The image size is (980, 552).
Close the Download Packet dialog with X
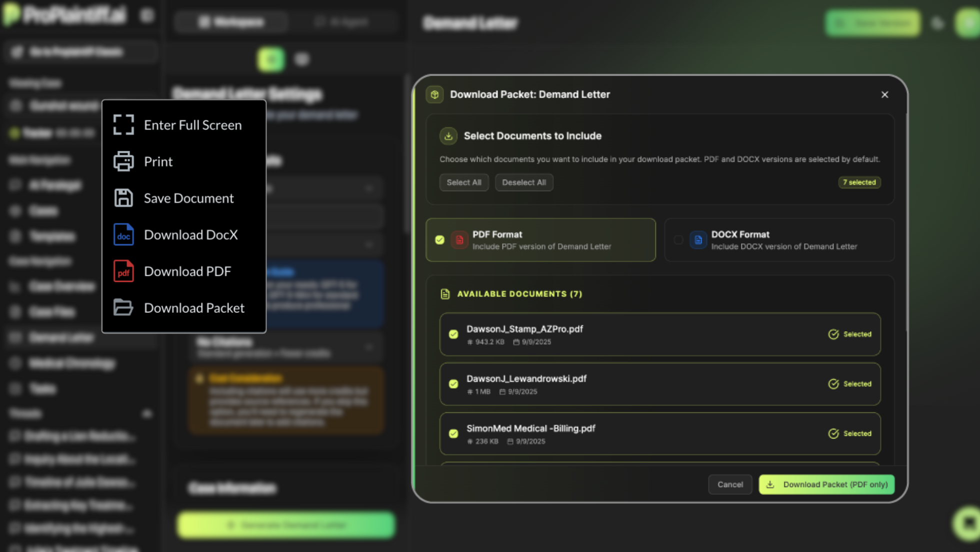884,95
